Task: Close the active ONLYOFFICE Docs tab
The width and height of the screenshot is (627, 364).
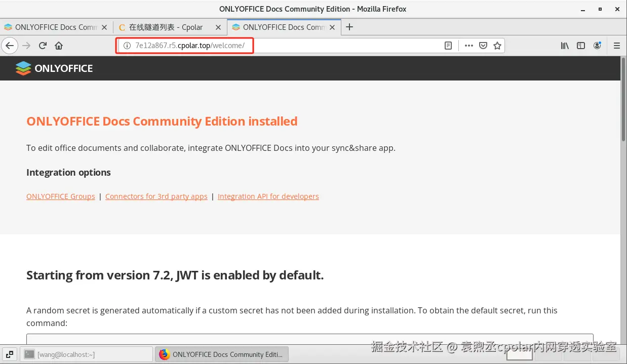Action: (x=332, y=27)
